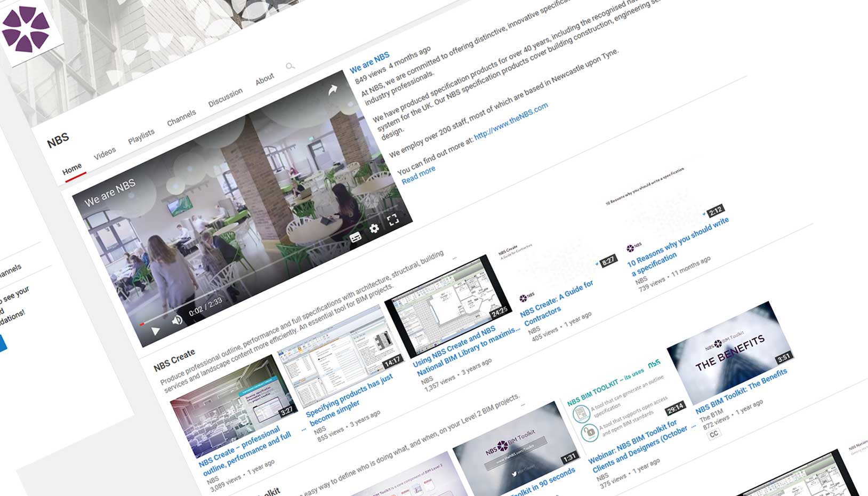Select the Channels tab
The width and height of the screenshot is (868, 496).
[181, 118]
